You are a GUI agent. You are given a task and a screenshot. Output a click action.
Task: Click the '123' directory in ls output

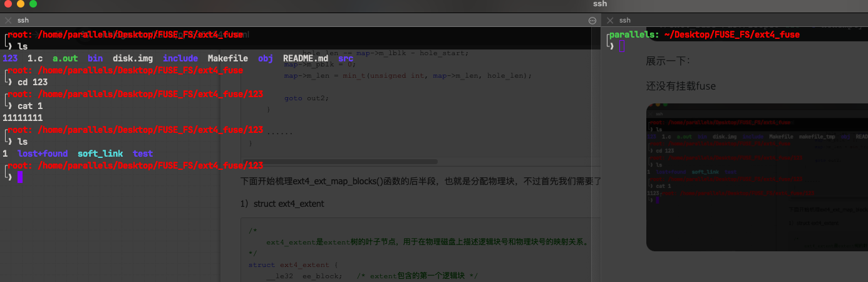(x=10, y=58)
